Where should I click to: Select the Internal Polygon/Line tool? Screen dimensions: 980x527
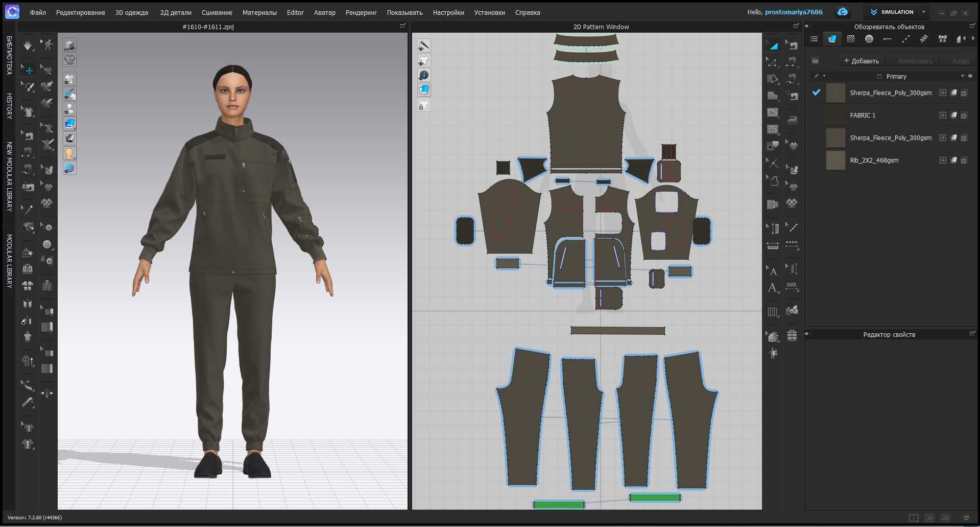[x=773, y=112]
